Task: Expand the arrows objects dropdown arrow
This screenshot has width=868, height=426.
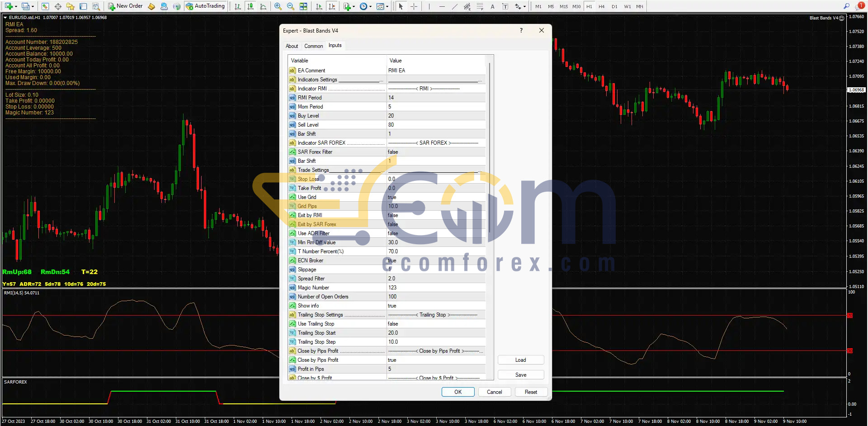Action: 524,6
